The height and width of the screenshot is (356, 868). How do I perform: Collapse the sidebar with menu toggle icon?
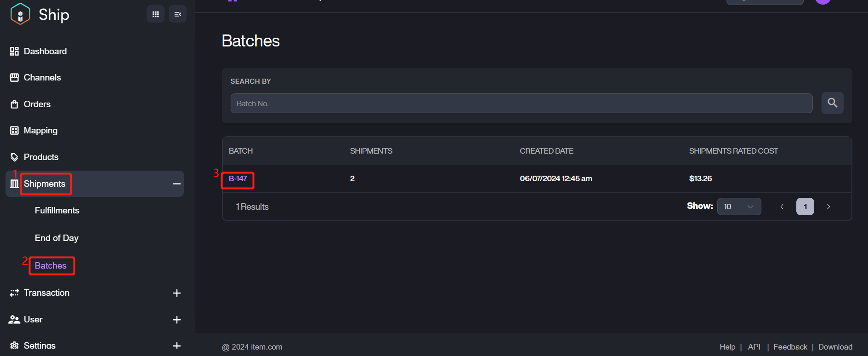[x=177, y=14]
